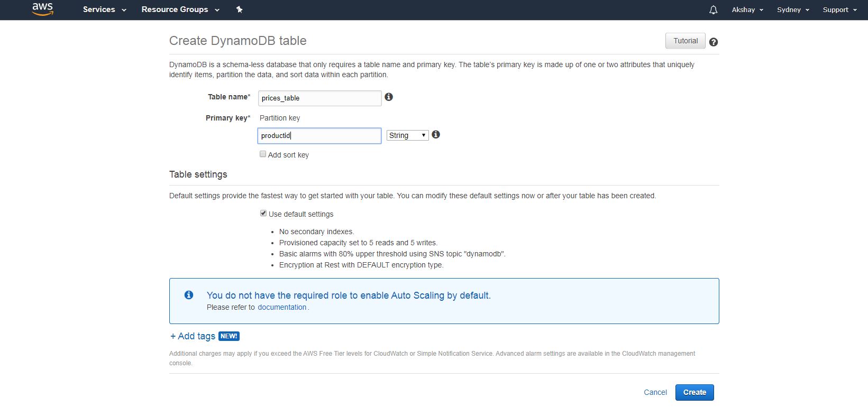Viewport: 868px width, 416px height.
Task: Click the NEW! badge beside Add tags
Action: click(x=229, y=336)
